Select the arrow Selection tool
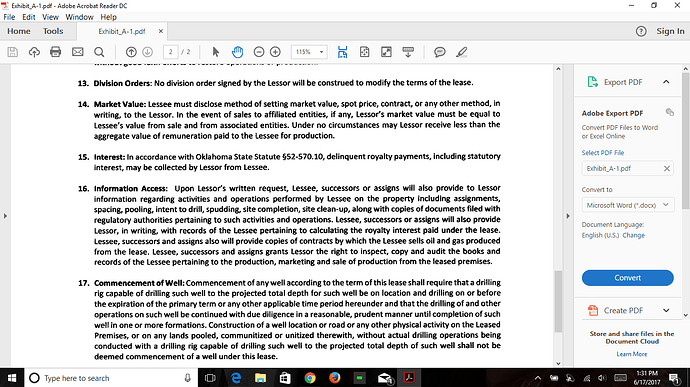The height and width of the screenshot is (387, 690). pyautogui.click(x=216, y=52)
